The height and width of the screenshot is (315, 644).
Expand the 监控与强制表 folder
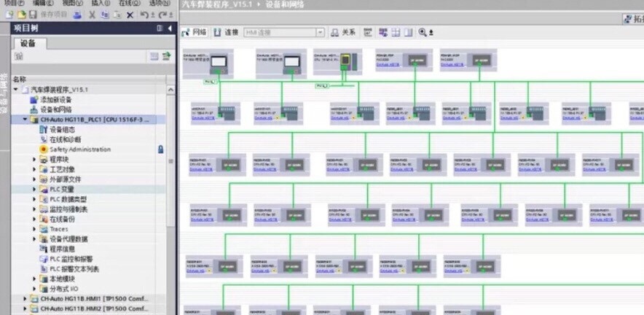[34, 209]
